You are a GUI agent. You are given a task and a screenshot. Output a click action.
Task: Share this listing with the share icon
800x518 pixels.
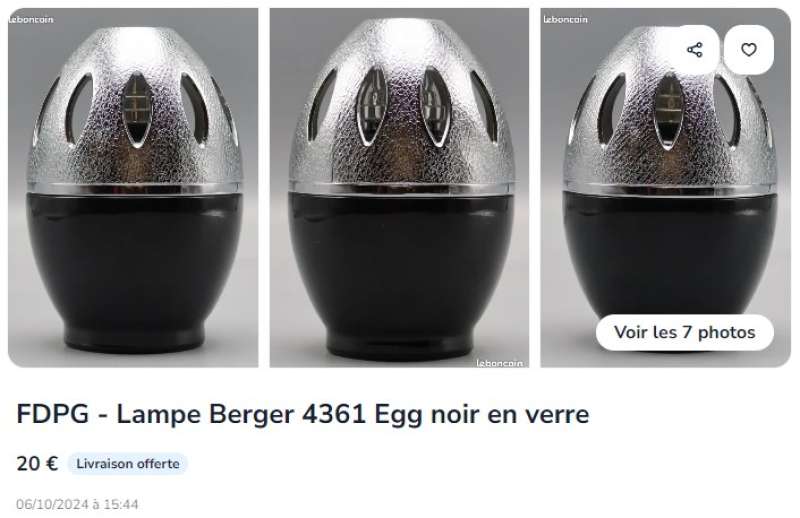pos(694,50)
